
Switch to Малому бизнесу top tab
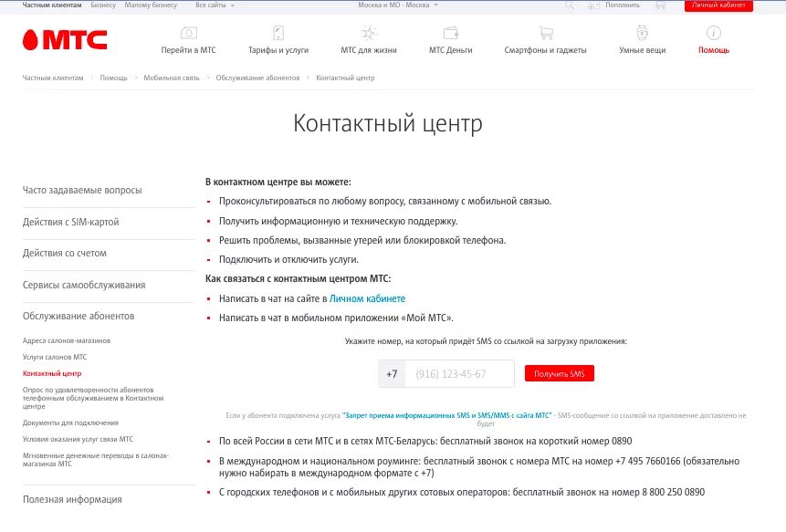click(x=151, y=5)
